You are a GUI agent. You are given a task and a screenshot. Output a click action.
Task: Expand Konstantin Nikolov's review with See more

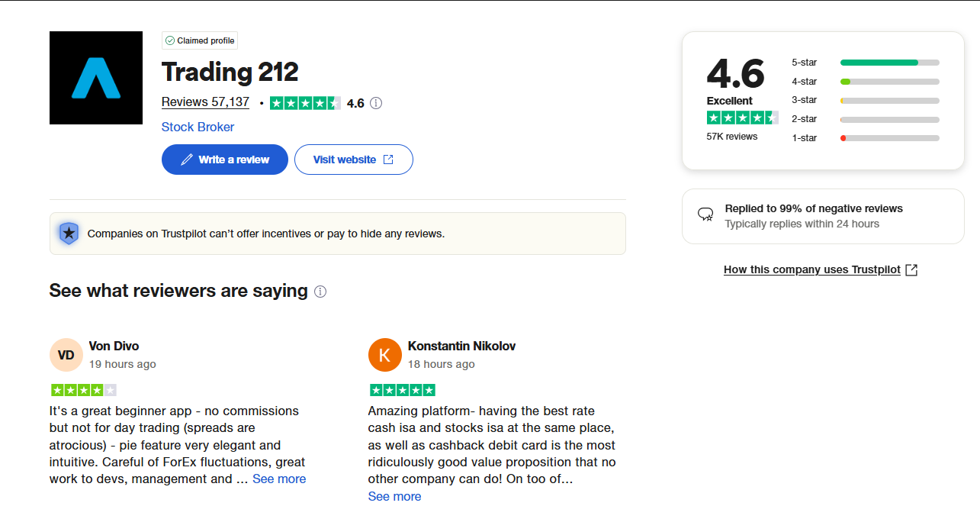click(394, 497)
